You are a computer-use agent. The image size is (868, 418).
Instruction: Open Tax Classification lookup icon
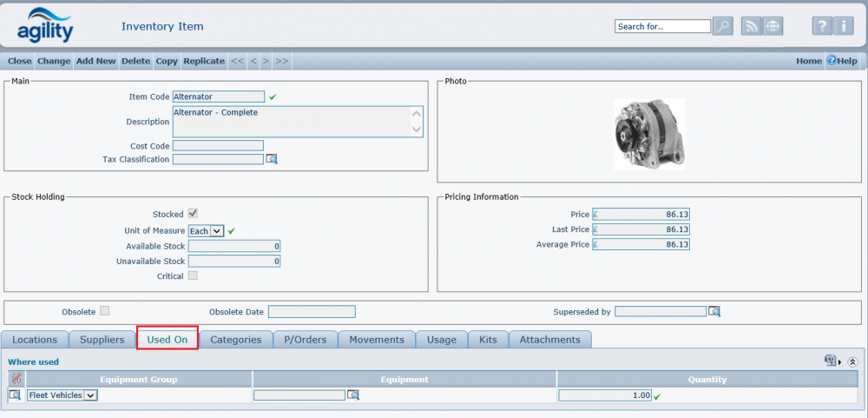click(272, 159)
